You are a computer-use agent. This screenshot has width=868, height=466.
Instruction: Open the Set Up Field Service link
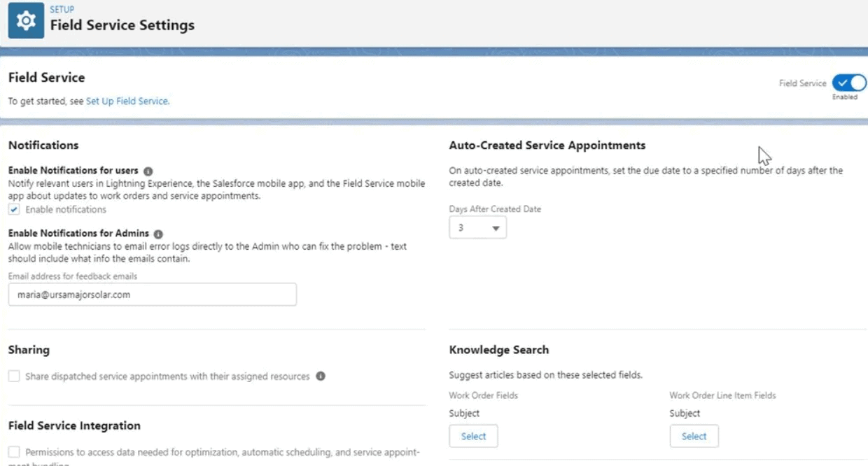[127, 101]
